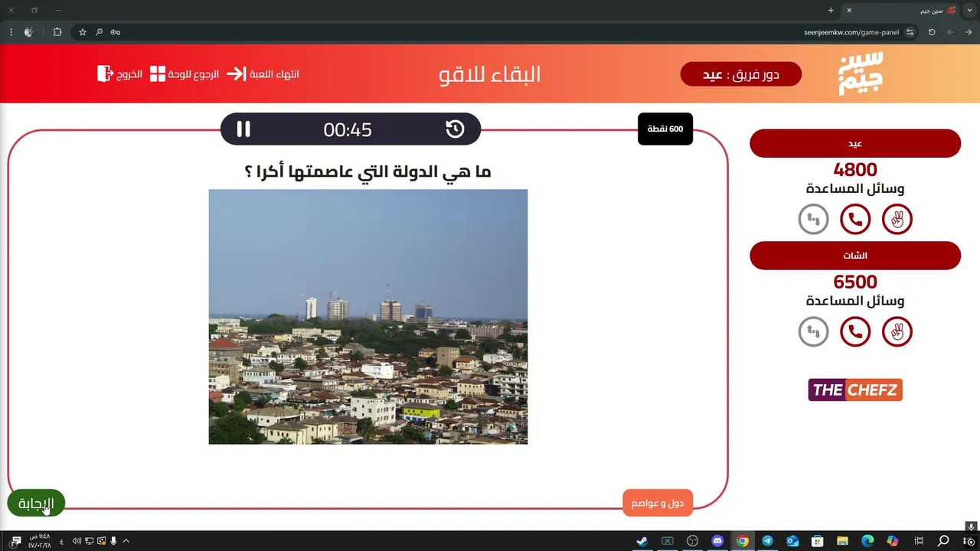Open Microsoft Edge from the taskbar
Screen dimensions: 980x551
click(867, 541)
